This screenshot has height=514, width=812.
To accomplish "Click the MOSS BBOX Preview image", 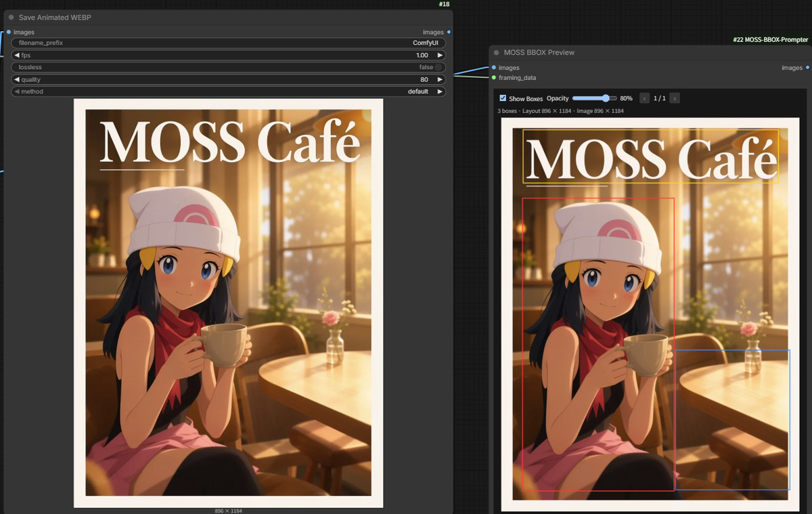I will pos(650,314).
